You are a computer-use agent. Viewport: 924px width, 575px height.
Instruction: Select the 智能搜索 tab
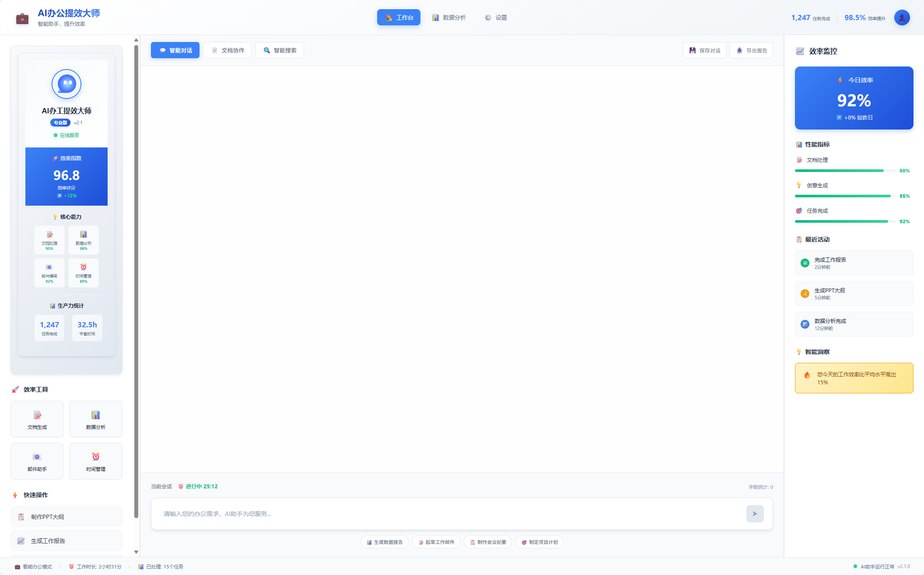[x=280, y=50]
